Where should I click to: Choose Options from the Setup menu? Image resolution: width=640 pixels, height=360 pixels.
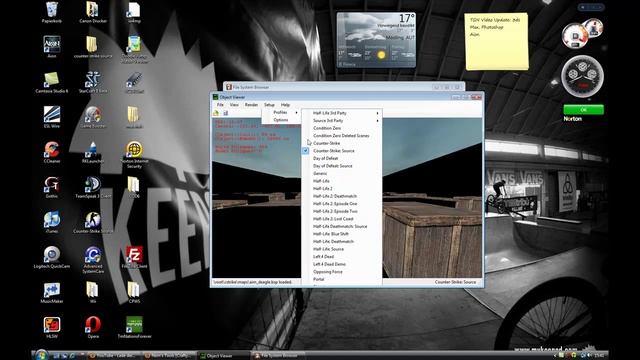pyautogui.click(x=281, y=120)
